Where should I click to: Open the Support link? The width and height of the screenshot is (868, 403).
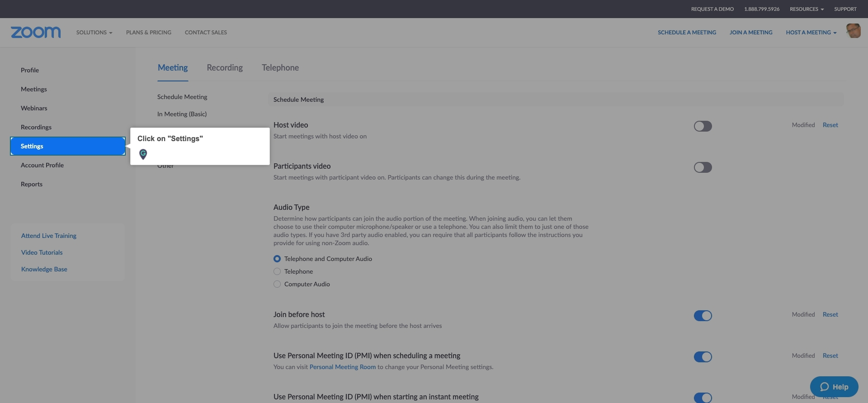tap(845, 9)
